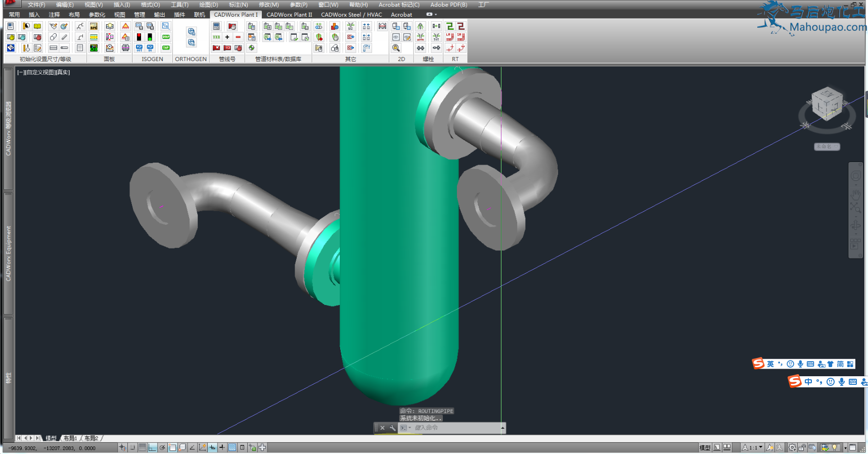Screen dimensions: 868x454
Task: Click the clean screen icon in status bar
Action: [853, 447]
